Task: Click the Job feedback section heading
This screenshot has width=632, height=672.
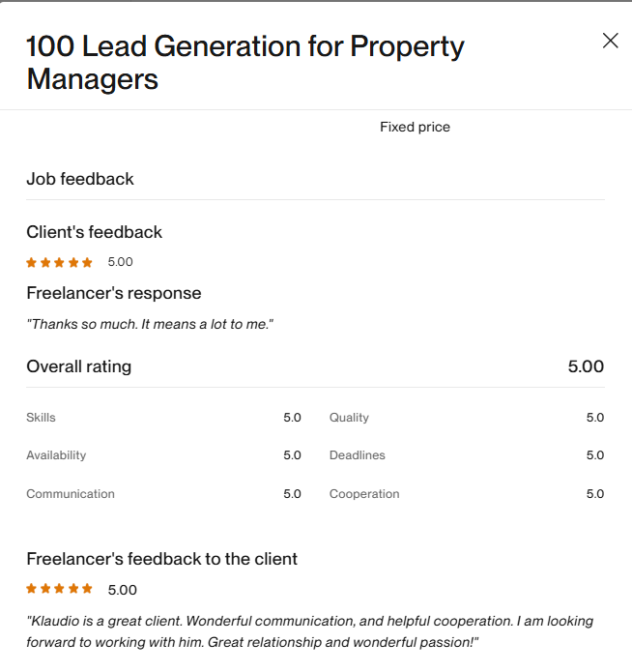Action: 80,179
